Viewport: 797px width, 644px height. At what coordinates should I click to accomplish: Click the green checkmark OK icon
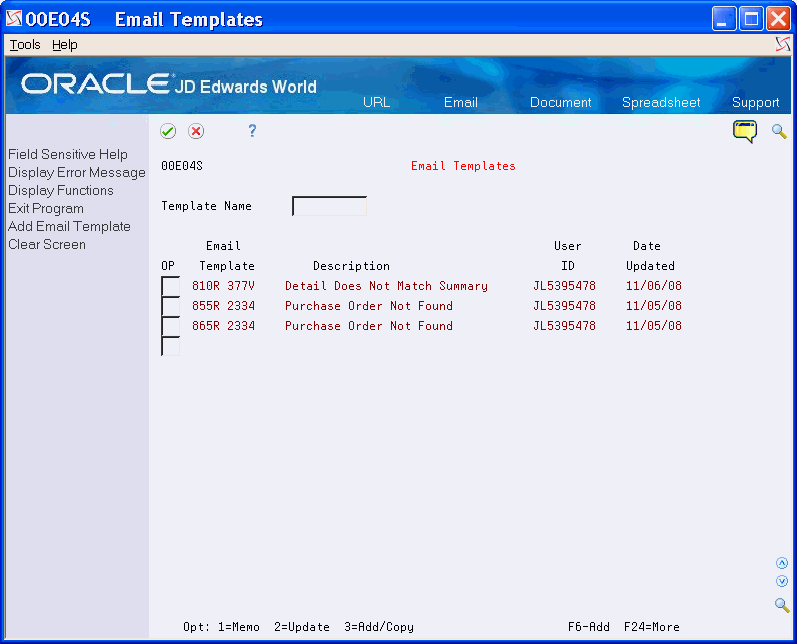168,131
